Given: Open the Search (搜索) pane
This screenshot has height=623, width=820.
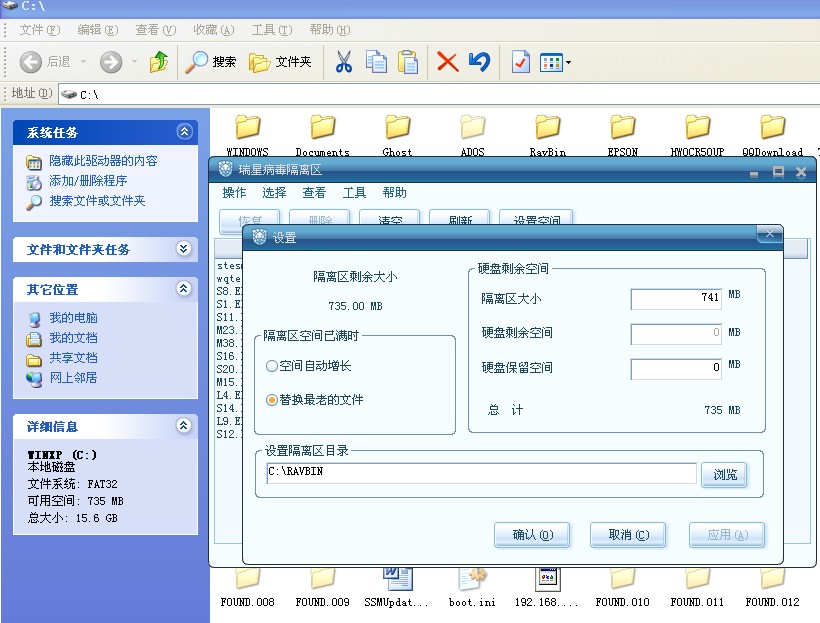Looking at the screenshot, I should click(x=211, y=62).
